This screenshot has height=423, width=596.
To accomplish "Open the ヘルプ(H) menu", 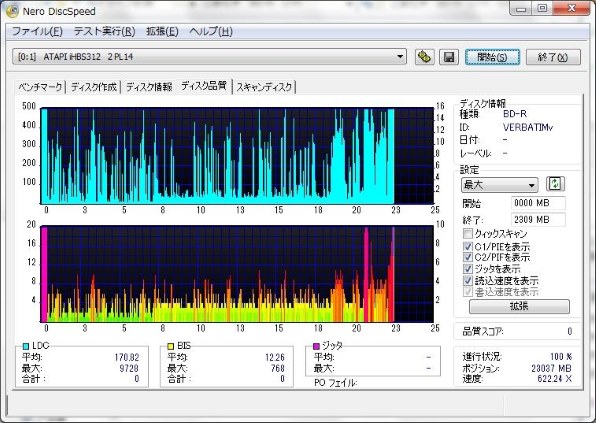I will click(211, 31).
